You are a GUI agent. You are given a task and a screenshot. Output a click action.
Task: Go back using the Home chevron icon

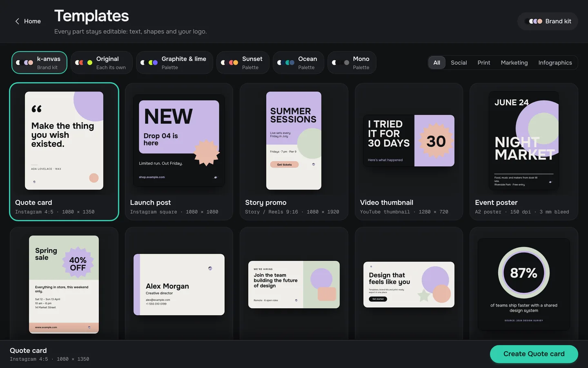tap(17, 21)
